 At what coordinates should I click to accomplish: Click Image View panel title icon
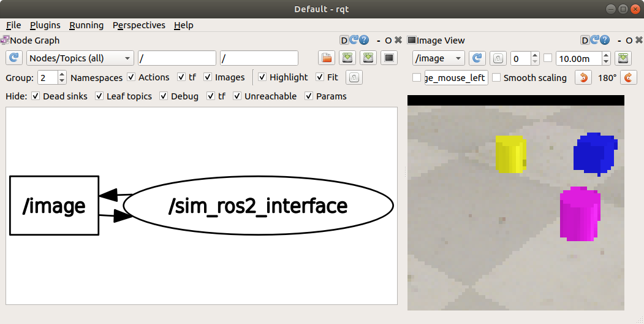coord(411,40)
